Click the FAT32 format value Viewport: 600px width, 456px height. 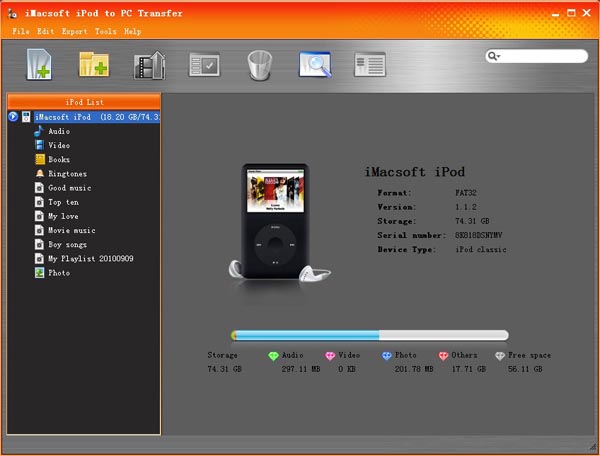pos(466,193)
